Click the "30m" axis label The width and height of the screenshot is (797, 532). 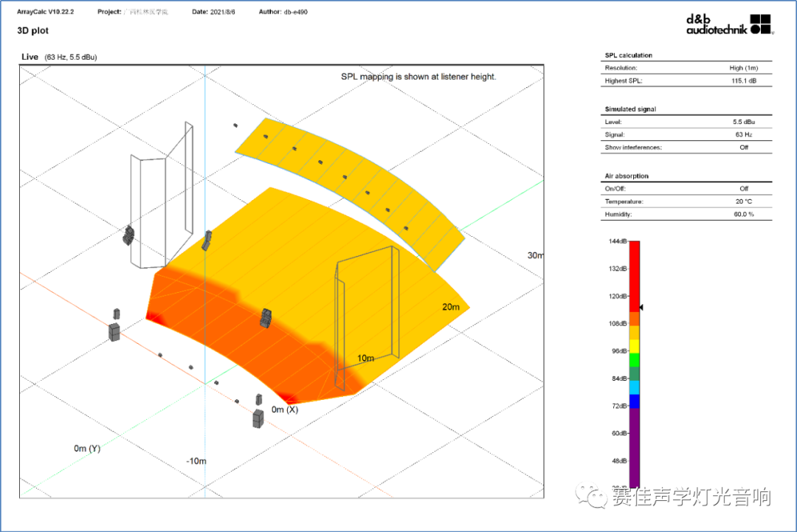(535, 255)
